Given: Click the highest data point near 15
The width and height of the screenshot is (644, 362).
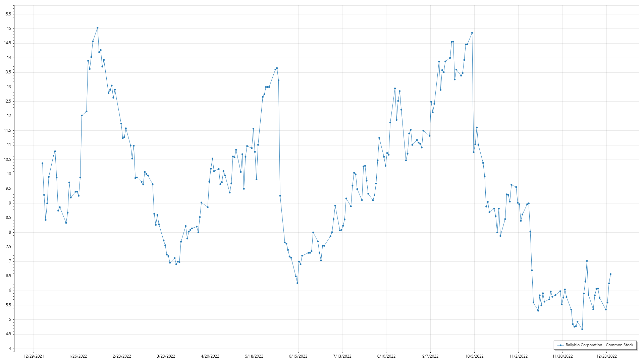Looking at the screenshot, I should [x=98, y=28].
